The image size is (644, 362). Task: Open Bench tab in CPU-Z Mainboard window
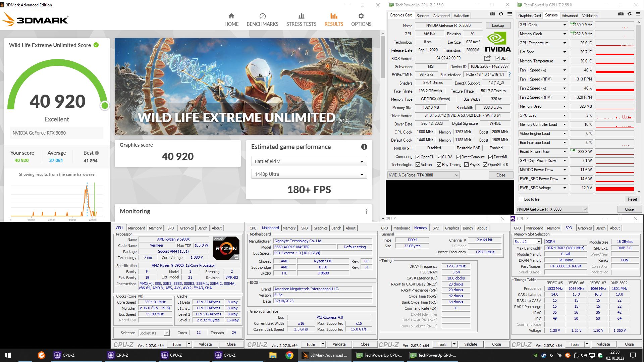(x=336, y=228)
